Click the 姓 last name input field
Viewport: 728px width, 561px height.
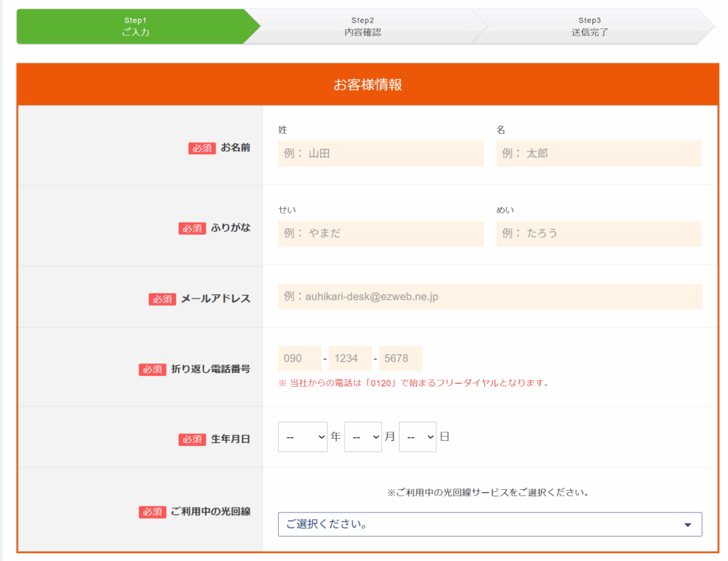(x=381, y=154)
